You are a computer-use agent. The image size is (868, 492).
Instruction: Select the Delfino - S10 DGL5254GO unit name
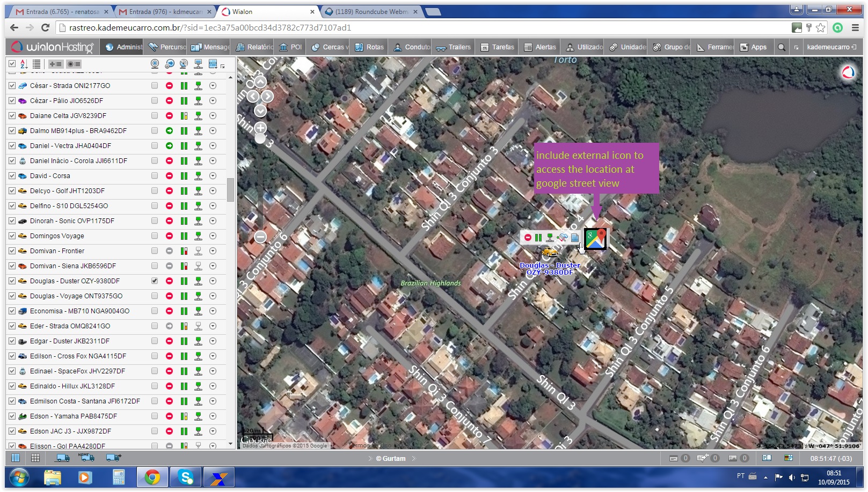coord(69,206)
